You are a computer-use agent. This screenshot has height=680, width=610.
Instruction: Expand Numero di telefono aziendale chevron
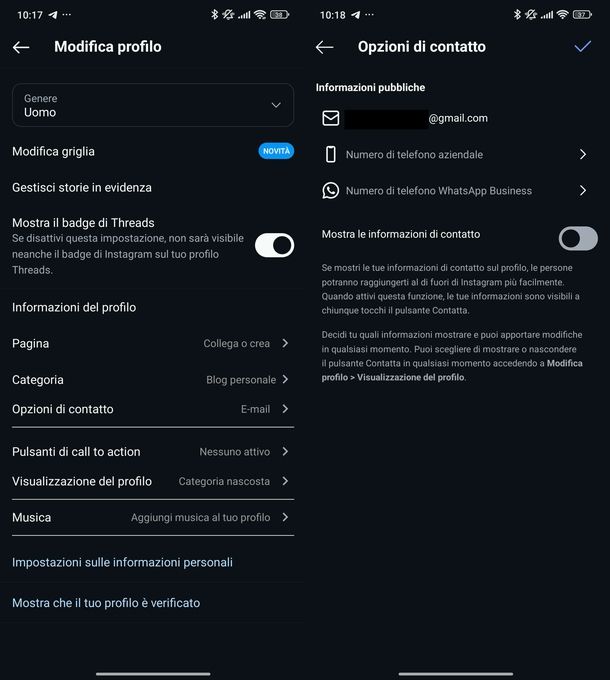click(x=583, y=155)
